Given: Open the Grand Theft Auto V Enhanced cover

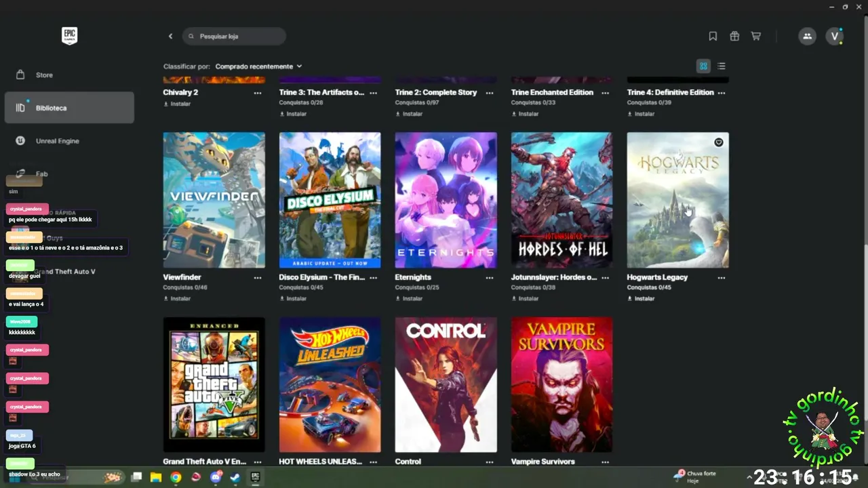Looking at the screenshot, I should pos(214,384).
